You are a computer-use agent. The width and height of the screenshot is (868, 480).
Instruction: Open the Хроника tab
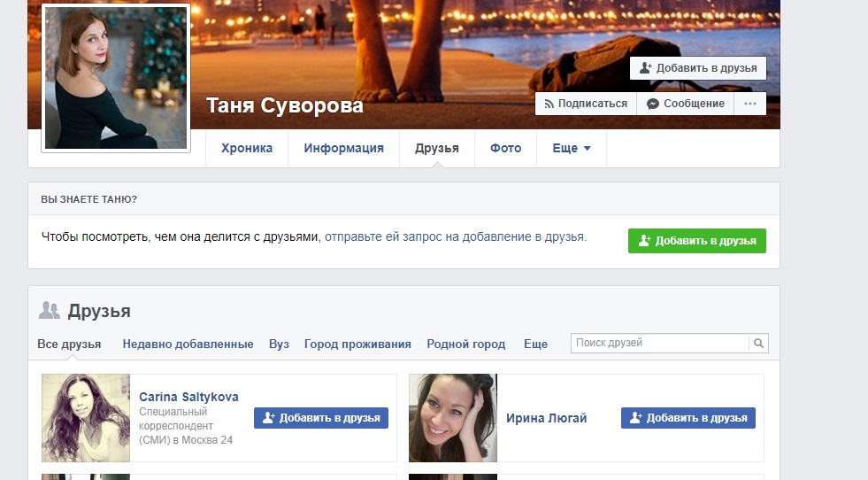point(247,149)
